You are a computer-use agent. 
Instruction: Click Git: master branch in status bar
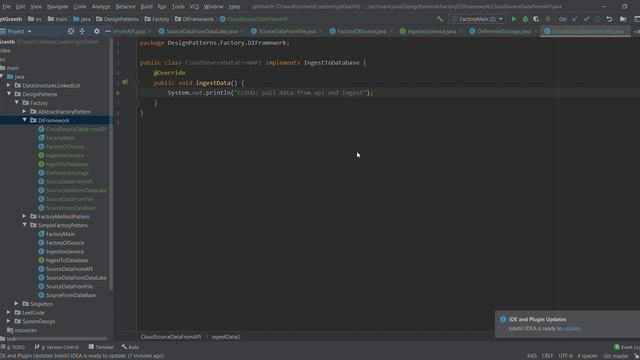[616, 356]
